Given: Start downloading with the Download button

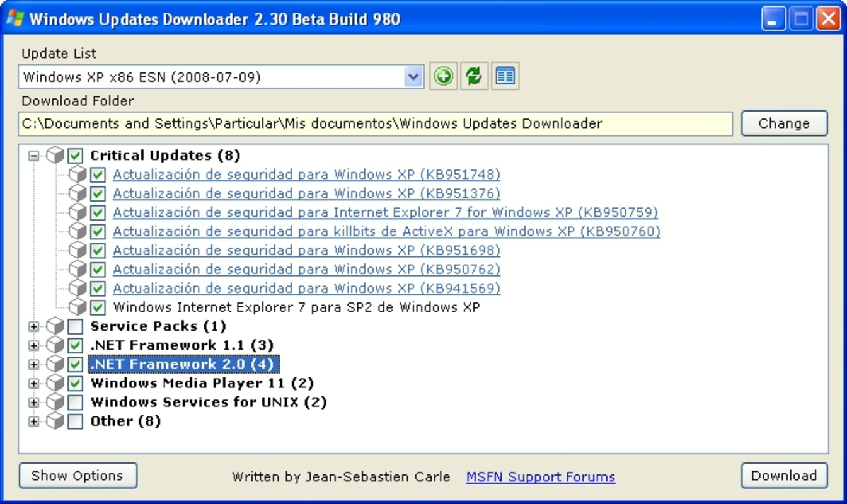Looking at the screenshot, I should point(784,476).
